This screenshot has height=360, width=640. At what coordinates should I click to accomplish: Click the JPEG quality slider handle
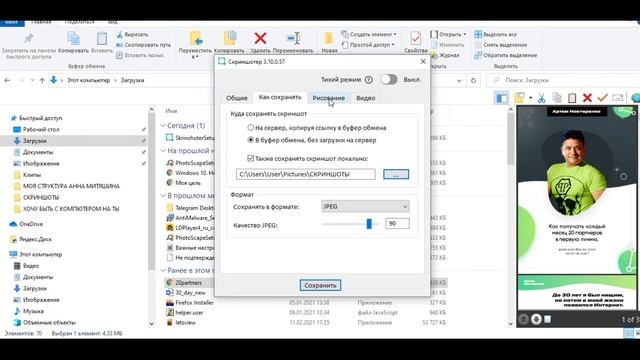coord(369,224)
